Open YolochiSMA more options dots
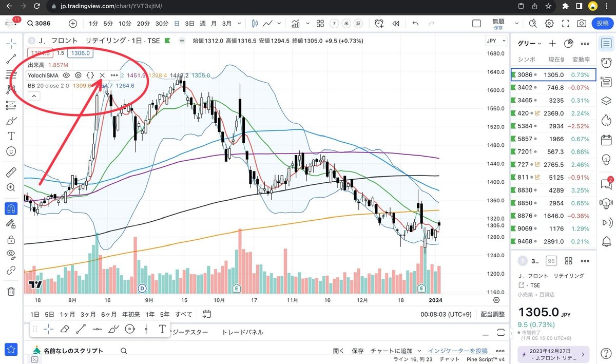This screenshot has width=616, height=364. coord(114,75)
